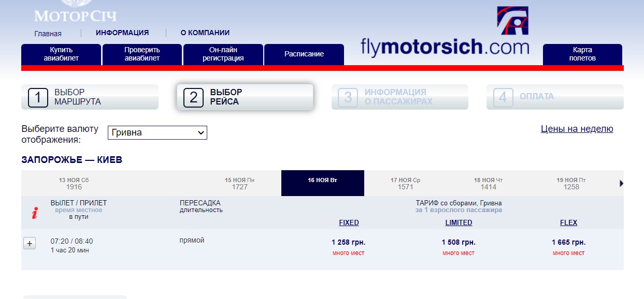
Task: Open Карта полетов
Action: click(582, 54)
